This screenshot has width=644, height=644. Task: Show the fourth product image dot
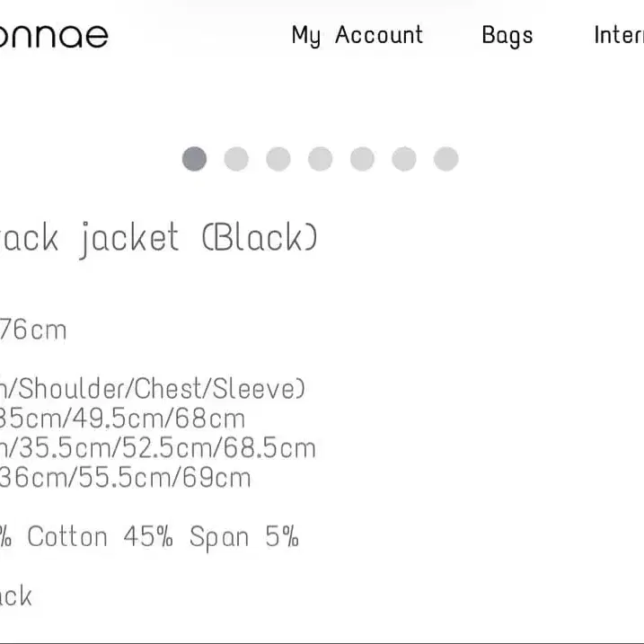click(321, 159)
